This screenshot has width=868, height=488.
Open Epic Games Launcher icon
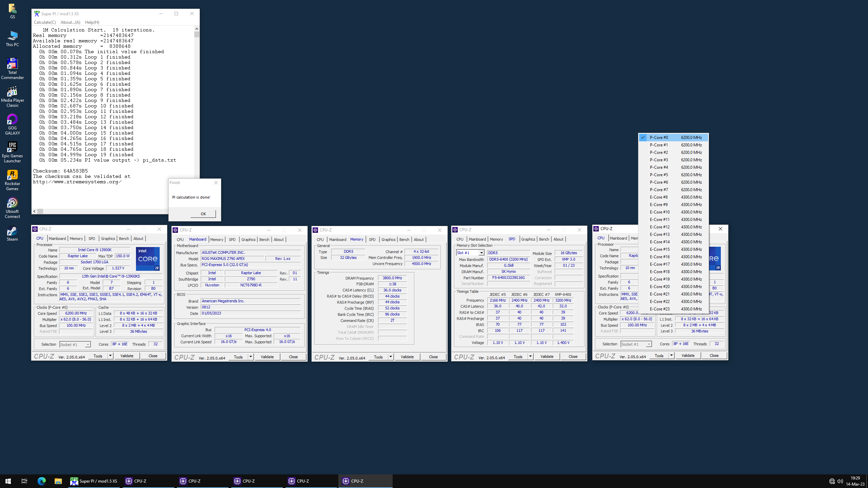pyautogui.click(x=12, y=152)
